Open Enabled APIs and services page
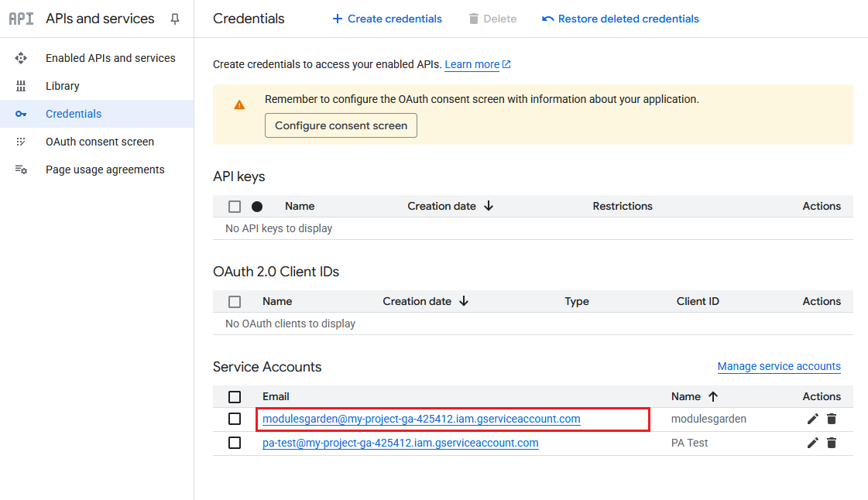Screen dimensions: 868x500 [x=110, y=58]
